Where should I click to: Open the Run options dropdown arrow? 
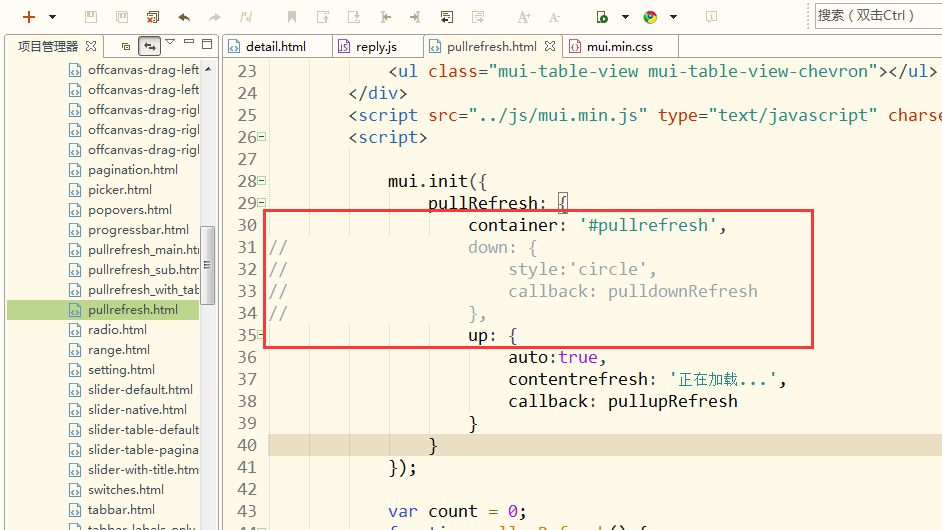(625, 17)
